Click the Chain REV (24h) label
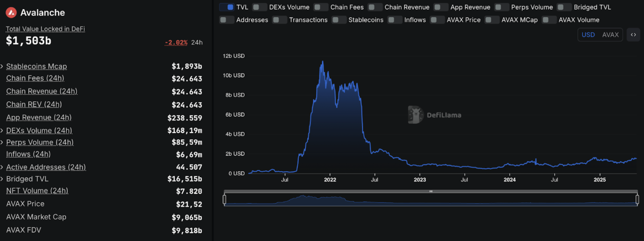The image size is (644, 241). (x=34, y=105)
